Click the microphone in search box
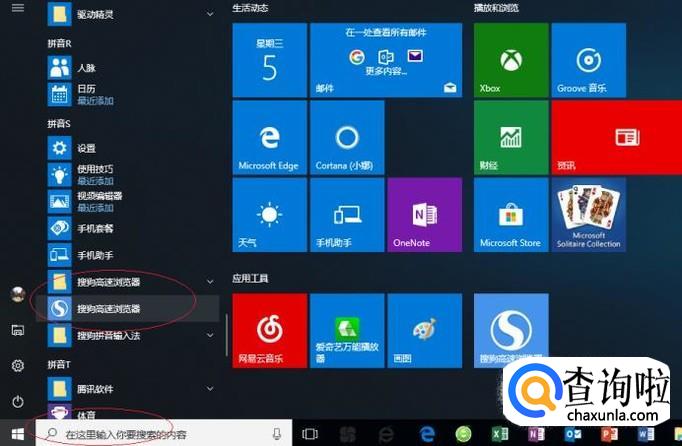Viewport: 682px width, 446px height. click(x=277, y=433)
